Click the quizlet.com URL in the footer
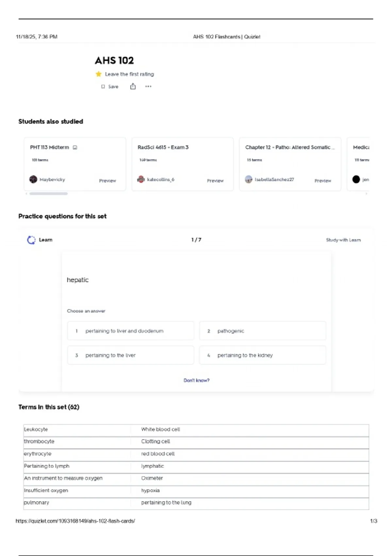 pos(75,521)
